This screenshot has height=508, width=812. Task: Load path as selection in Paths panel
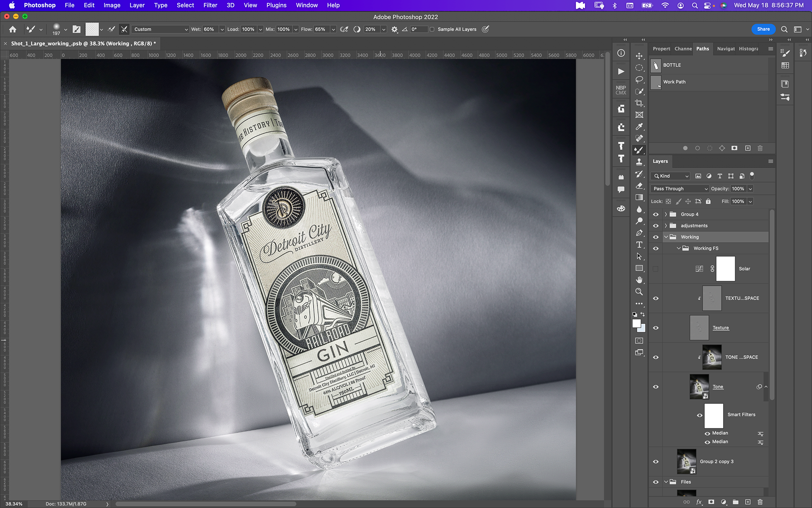tap(710, 148)
